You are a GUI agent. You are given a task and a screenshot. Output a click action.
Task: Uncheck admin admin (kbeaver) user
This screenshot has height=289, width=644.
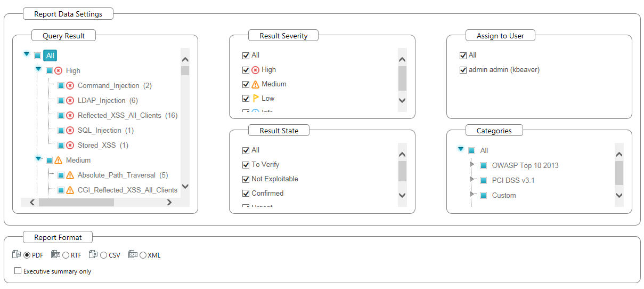point(463,70)
